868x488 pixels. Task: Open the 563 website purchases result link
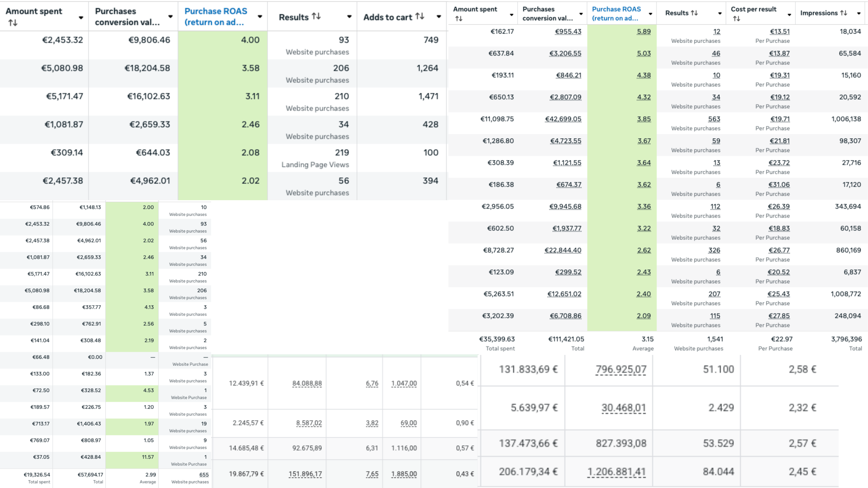pos(714,119)
